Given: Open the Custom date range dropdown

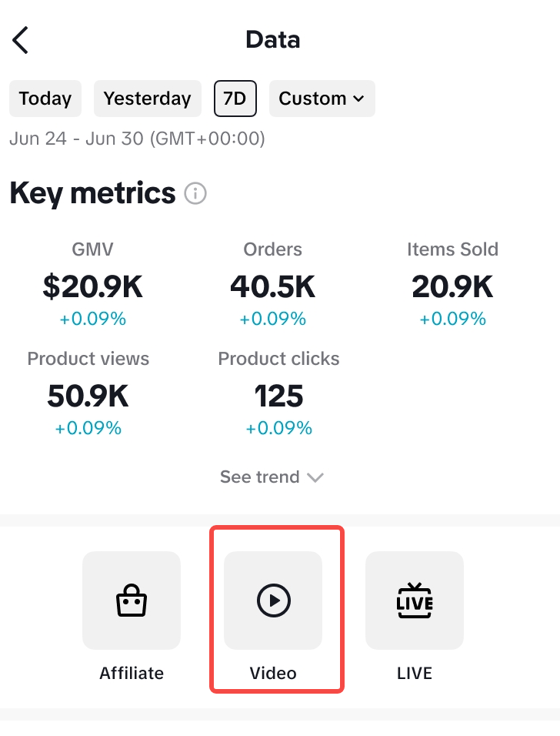Looking at the screenshot, I should (322, 99).
